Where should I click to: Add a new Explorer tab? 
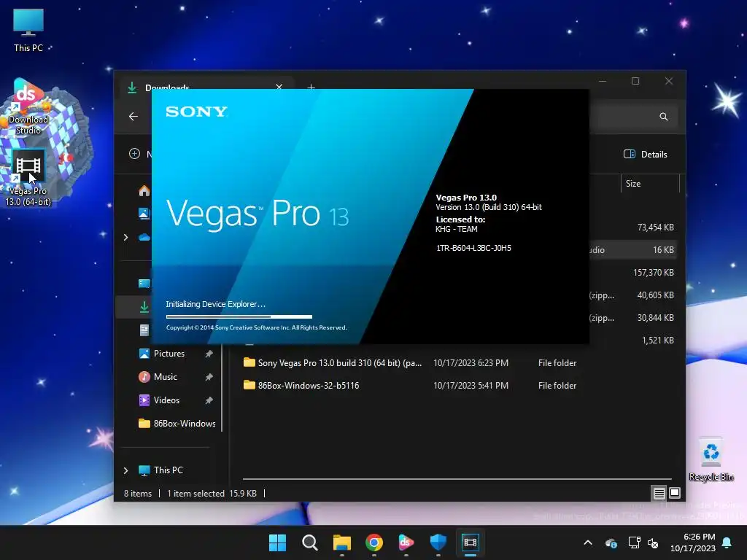click(x=311, y=86)
